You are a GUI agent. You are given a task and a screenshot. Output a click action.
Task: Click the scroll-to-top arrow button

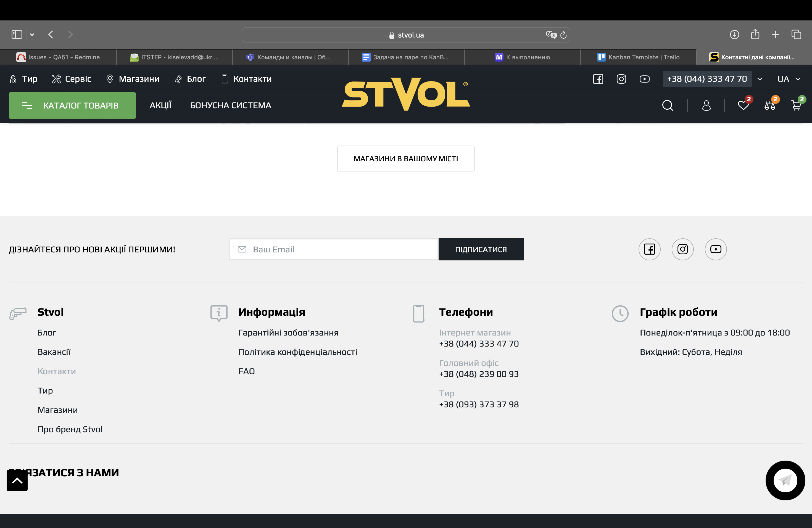coord(17,480)
